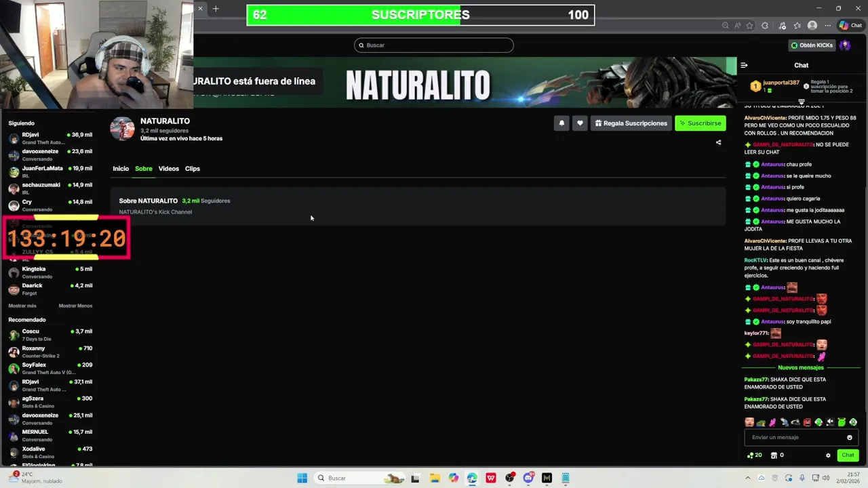
Task: Open browser Settings and more dots
Action: tap(827, 26)
